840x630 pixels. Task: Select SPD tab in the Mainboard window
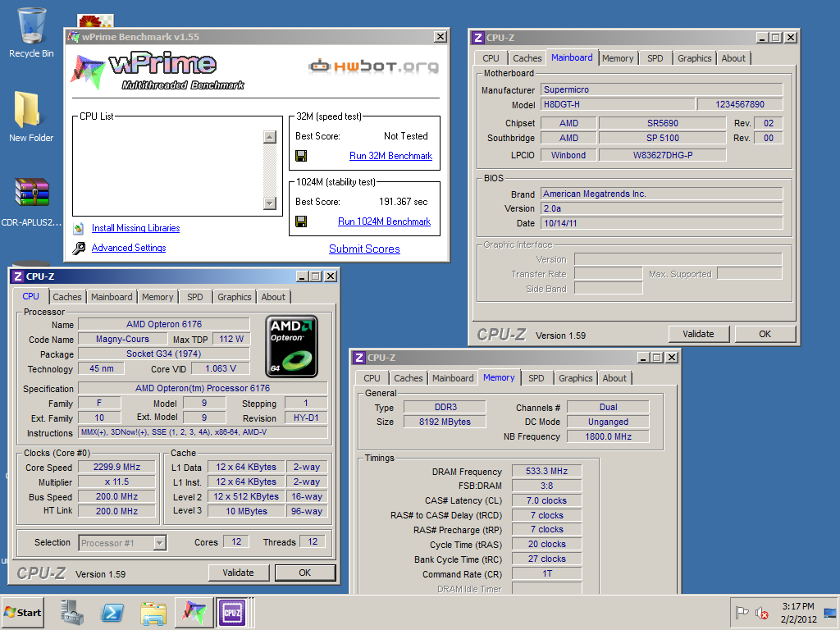655,58
